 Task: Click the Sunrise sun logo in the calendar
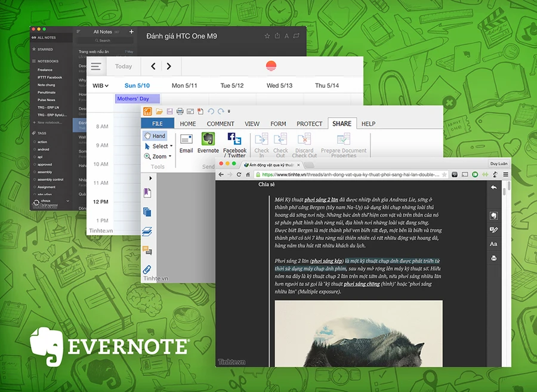click(x=271, y=66)
